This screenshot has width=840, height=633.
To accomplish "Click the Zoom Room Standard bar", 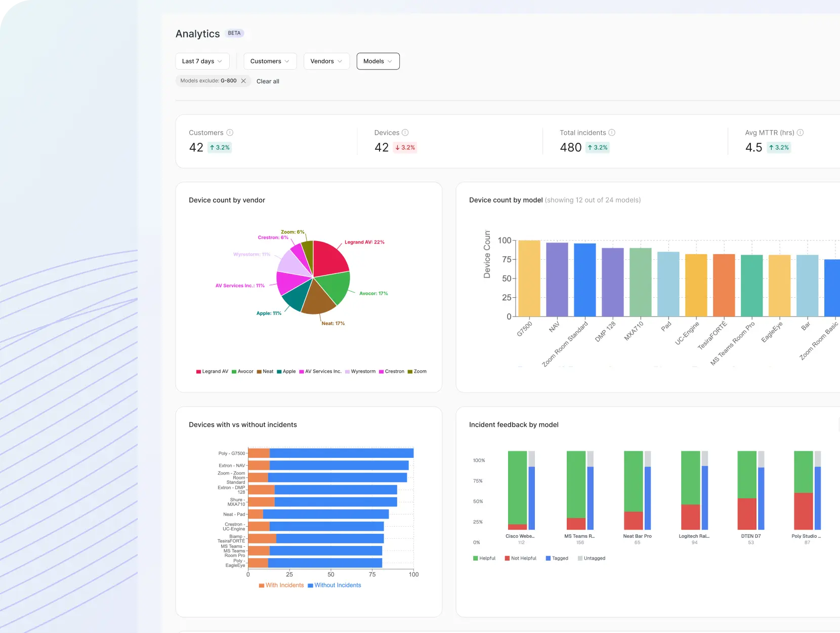I will [x=585, y=280].
